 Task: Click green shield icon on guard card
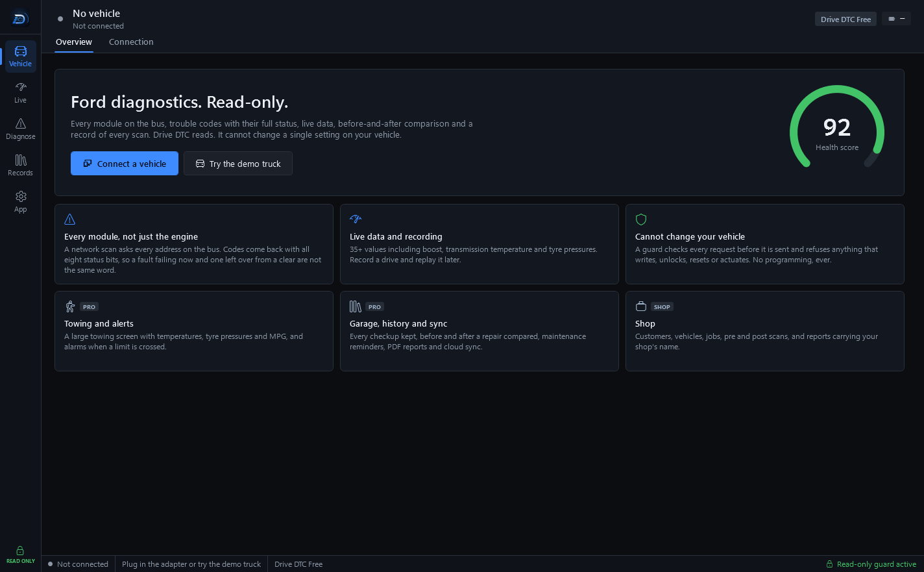point(641,219)
